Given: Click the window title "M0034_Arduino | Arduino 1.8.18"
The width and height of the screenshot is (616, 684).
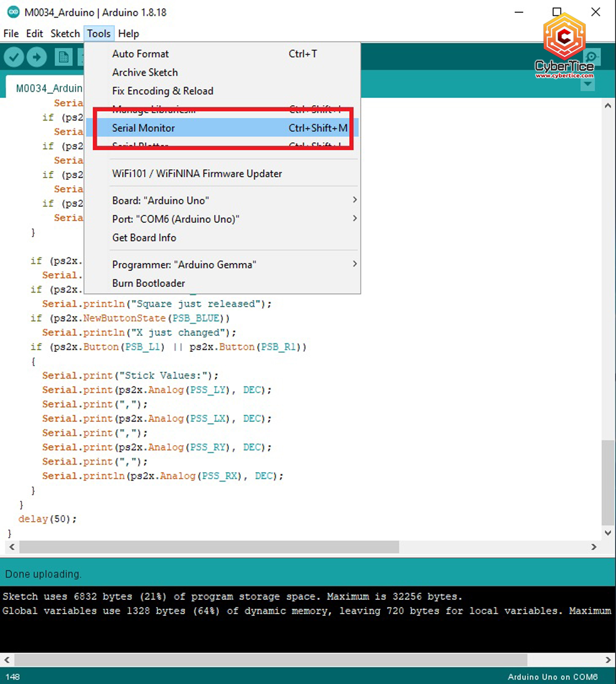Looking at the screenshot, I should pyautogui.click(x=95, y=12).
